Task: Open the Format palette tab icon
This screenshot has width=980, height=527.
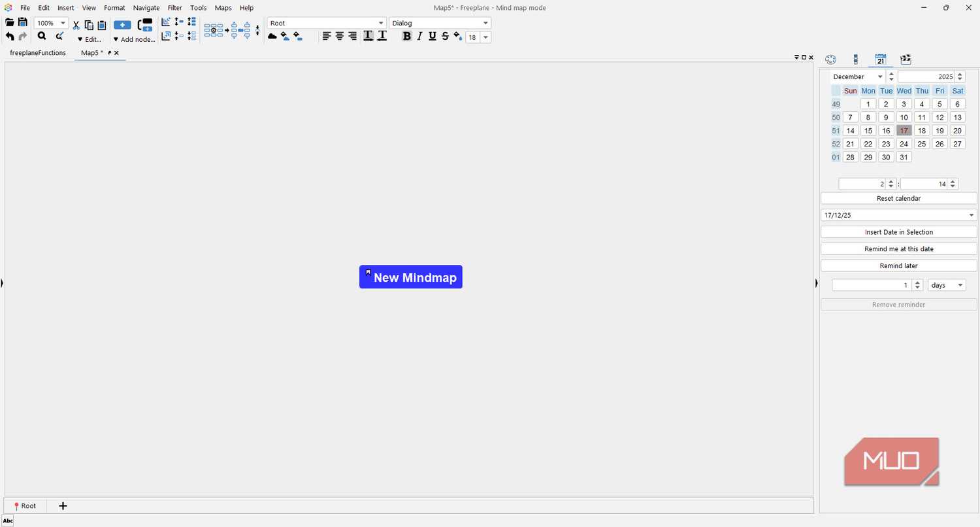Action: point(830,59)
